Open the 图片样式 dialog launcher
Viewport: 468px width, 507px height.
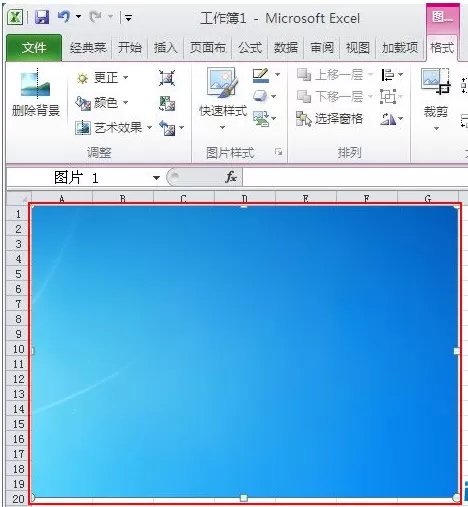(x=278, y=152)
